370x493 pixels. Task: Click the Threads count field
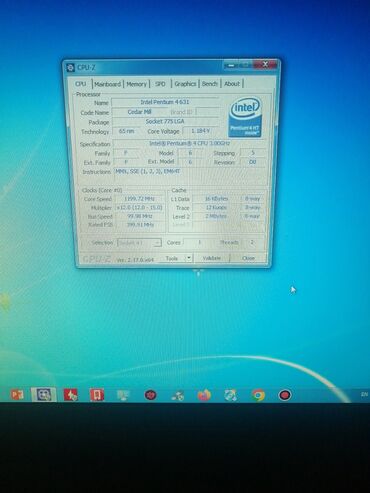252,242
